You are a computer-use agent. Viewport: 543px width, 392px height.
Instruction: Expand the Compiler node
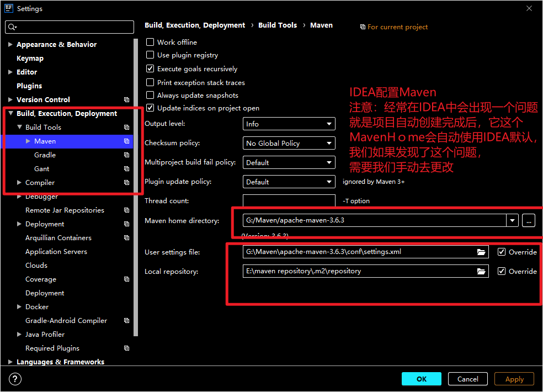click(x=19, y=183)
